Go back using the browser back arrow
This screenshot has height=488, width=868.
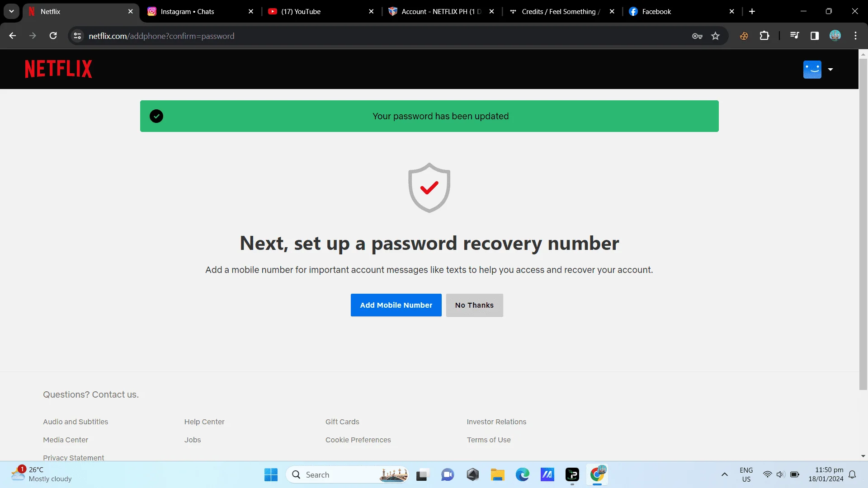pyautogui.click(x=13, y=36)
